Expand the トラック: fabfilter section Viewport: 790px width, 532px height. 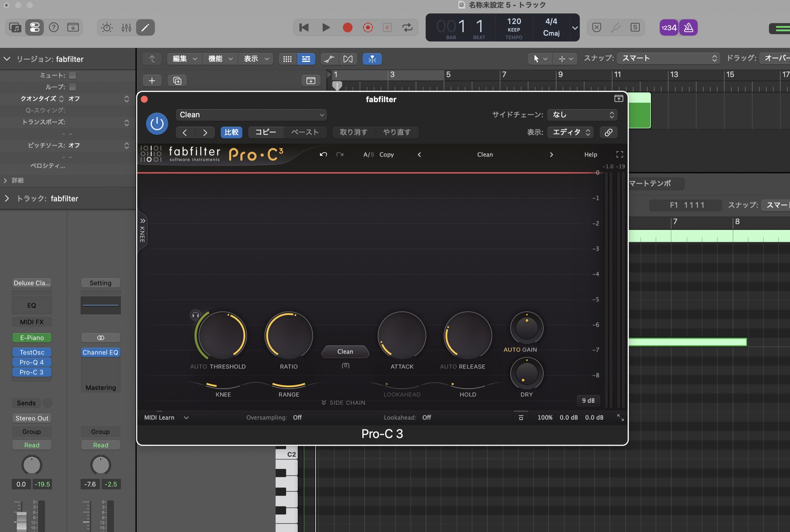point(7,199)
